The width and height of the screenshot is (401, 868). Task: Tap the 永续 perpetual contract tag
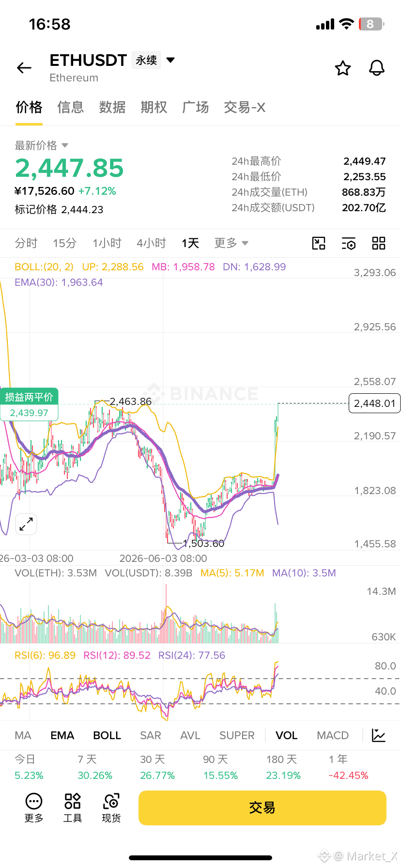click(x=146, y=60)
